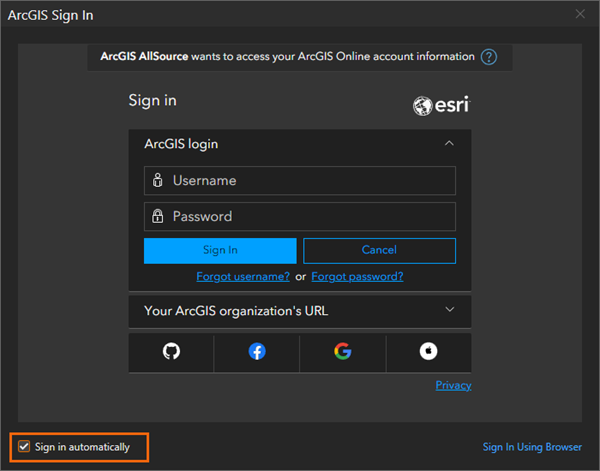This screenshot has height=471, width=600.
Task: Sign in with GitHub icon
Action: tap(171, 351)
